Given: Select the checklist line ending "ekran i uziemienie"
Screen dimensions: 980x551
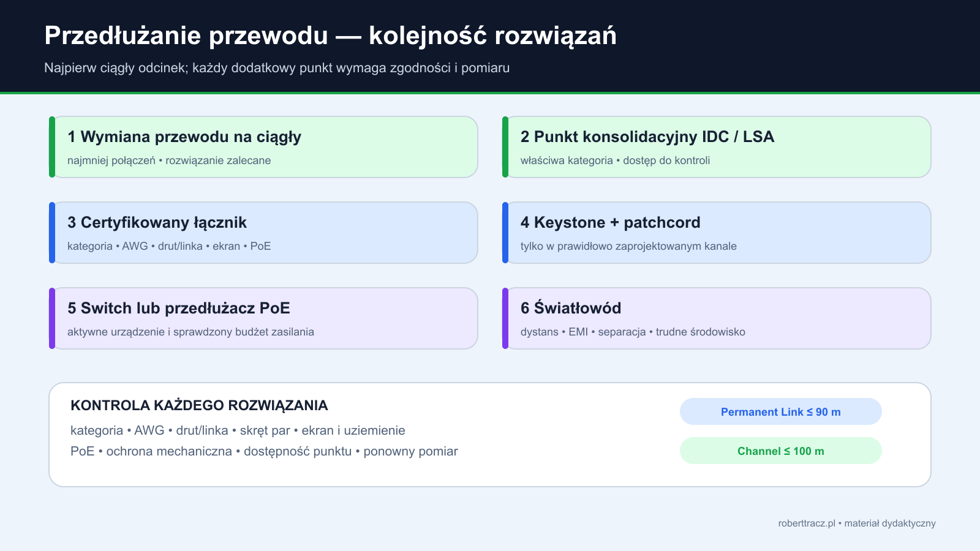Looking at the screenshot, I should pos(238,430).
